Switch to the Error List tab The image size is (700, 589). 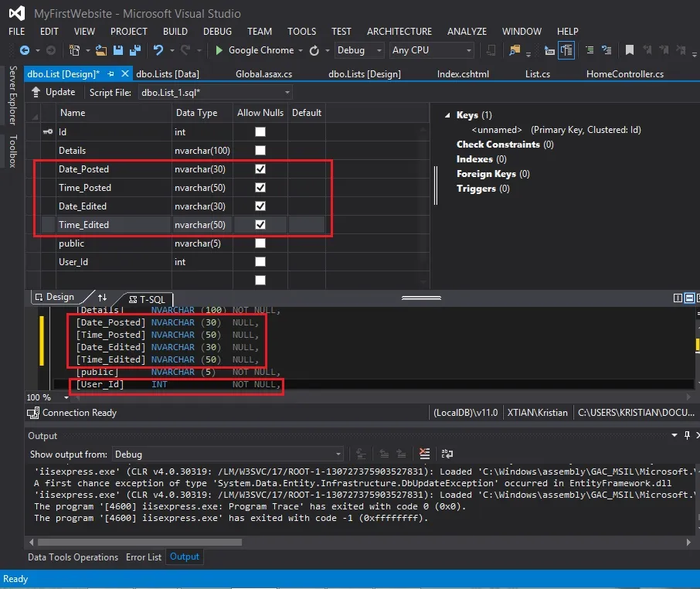pyautogui.click(x=144, y=557)
